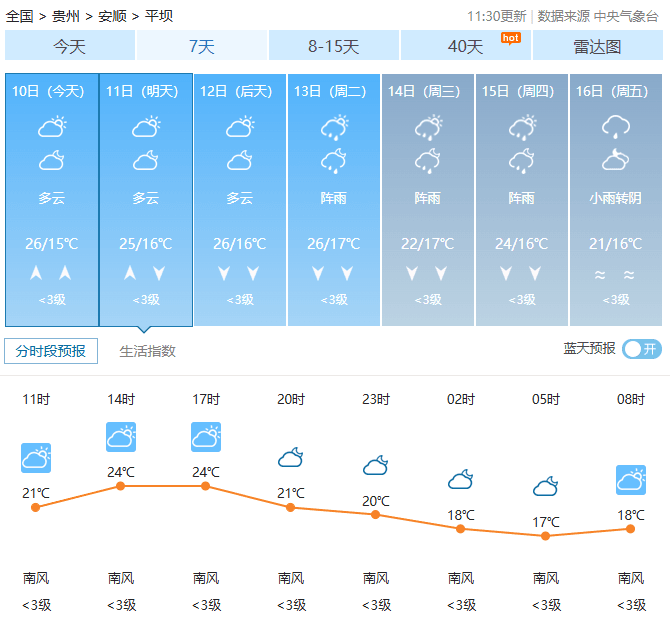This screenshot has height=621, width=670.
Task: Click night cloudy icon for 10日
Action: [52, 161]
